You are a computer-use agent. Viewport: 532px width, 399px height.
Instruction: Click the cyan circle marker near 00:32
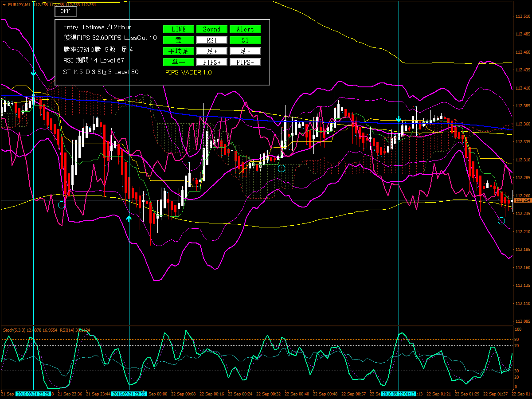(281, 168)
